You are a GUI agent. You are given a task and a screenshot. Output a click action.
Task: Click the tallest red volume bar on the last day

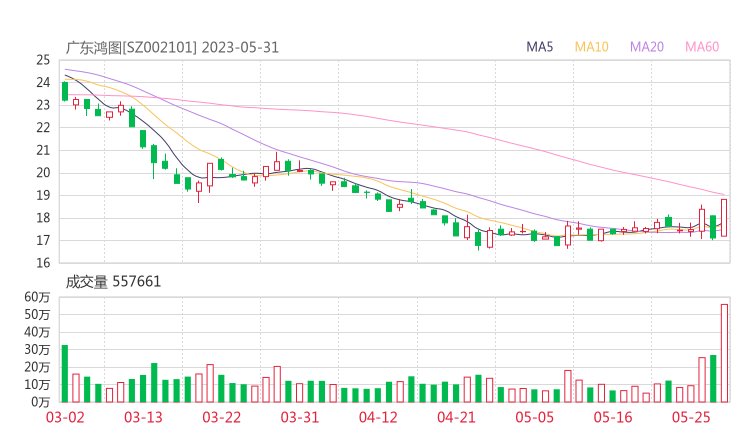point(724,353)
